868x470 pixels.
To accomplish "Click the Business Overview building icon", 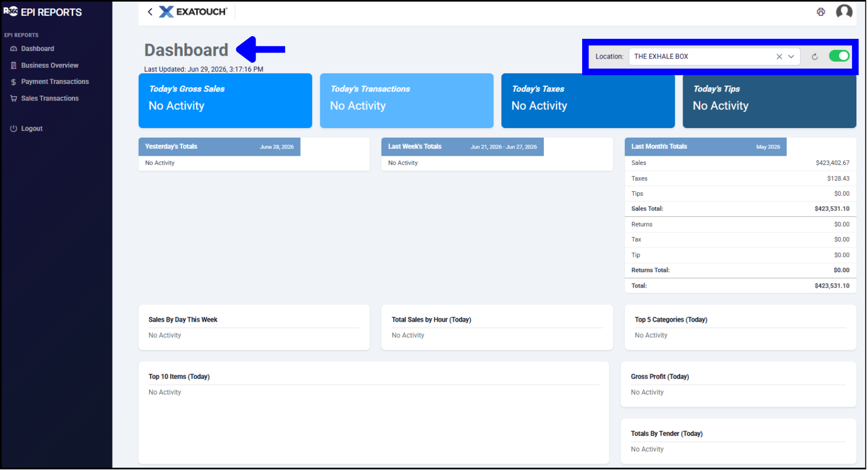I will (x=14, y=65).
